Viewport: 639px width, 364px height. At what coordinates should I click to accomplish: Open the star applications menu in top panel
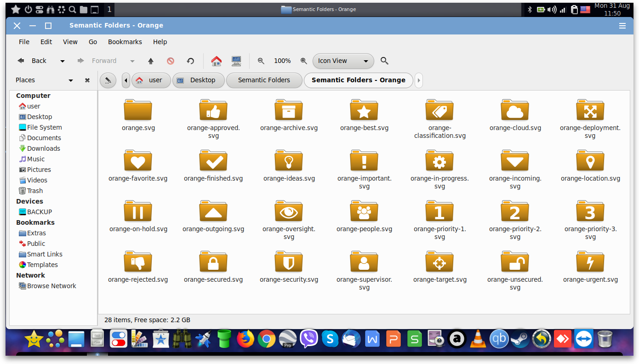[x=15, y=9]
